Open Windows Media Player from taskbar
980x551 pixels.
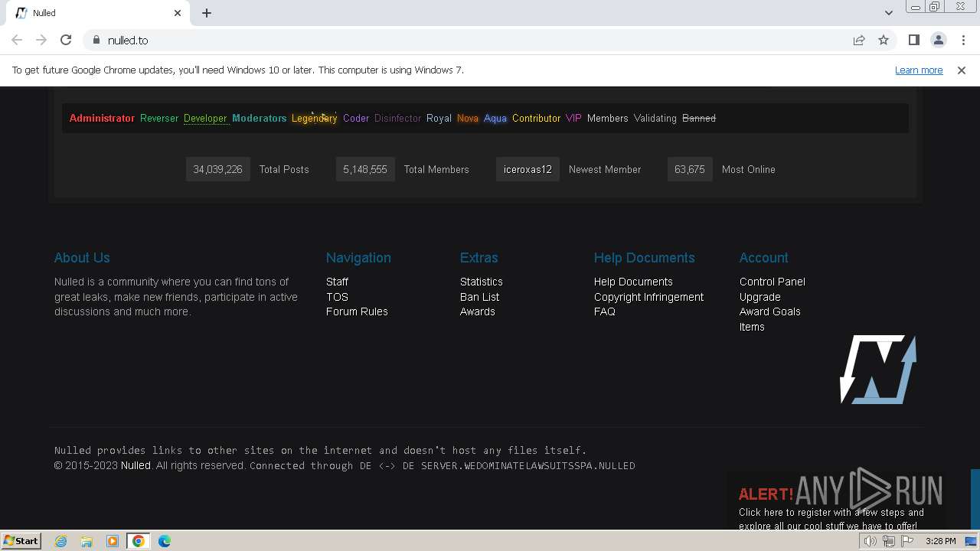click(113, 541)
